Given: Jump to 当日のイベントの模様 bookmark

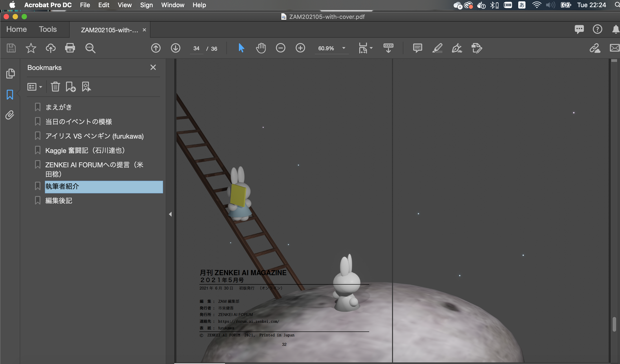Looking at the screenshot, I should [79, 121].
